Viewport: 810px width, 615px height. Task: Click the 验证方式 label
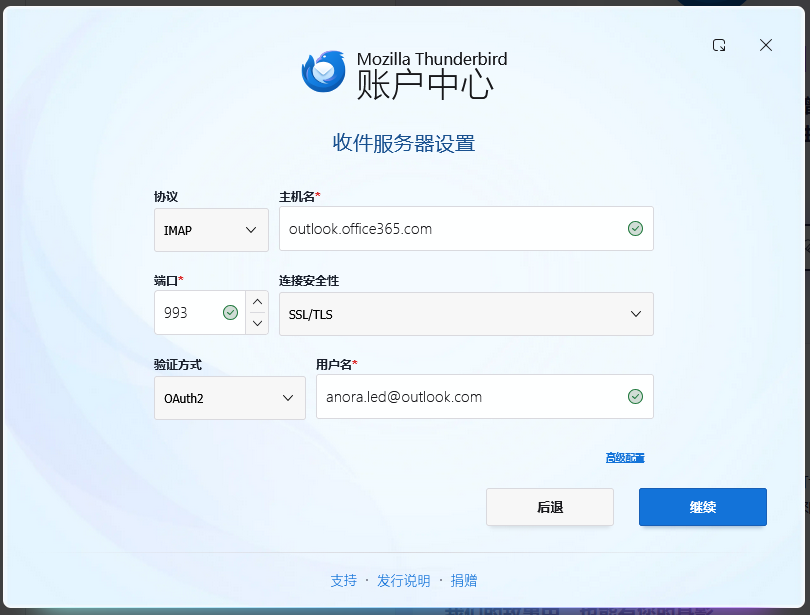tap(178, 365)
